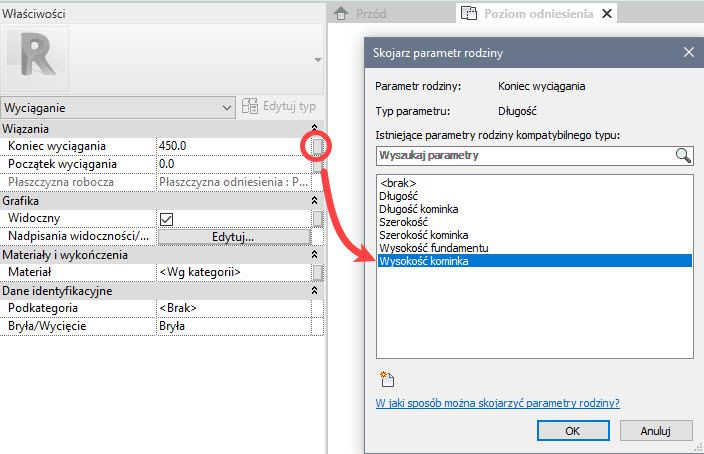Click associate parameter button for Widoczny row
Image resolution: width=704 pixels, height=454 pixels.
tap(317, 218)
